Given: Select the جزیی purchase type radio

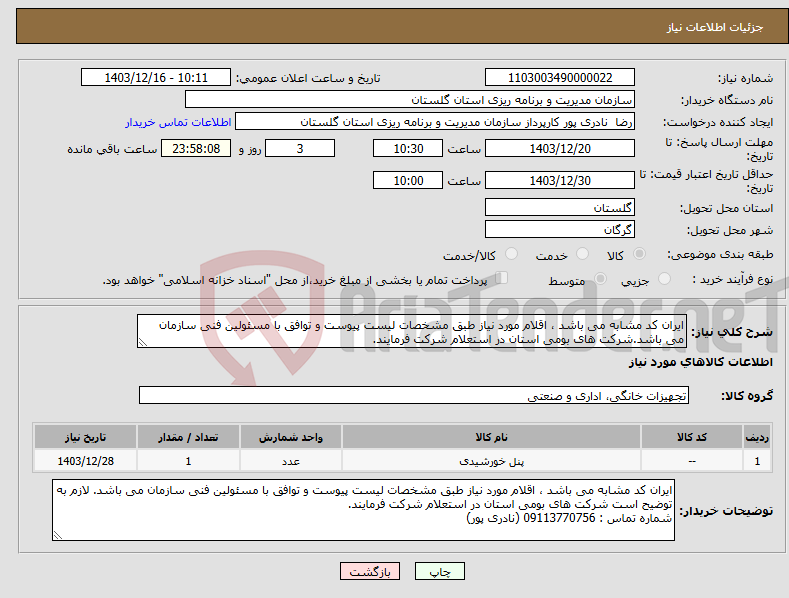Looking at the screenshot, I should (664, 278).
